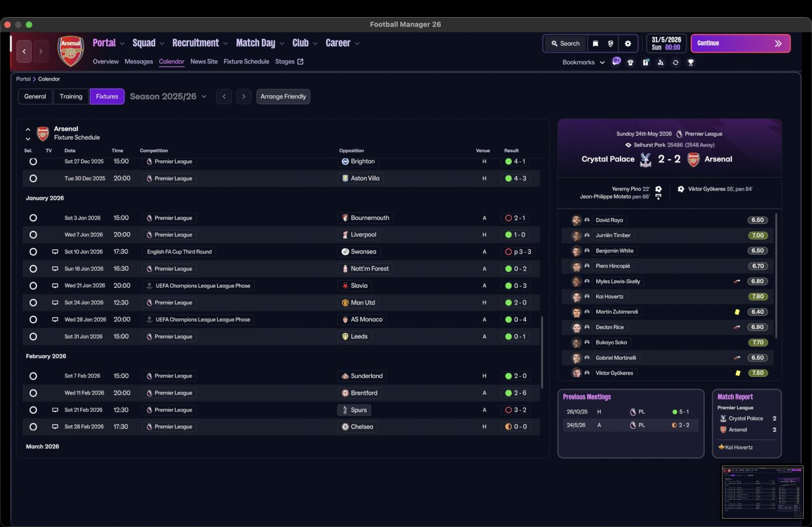The height and width of the screenshot is (527, 812).
Task: Click the Arrange Friendly button
Action: 284,96
